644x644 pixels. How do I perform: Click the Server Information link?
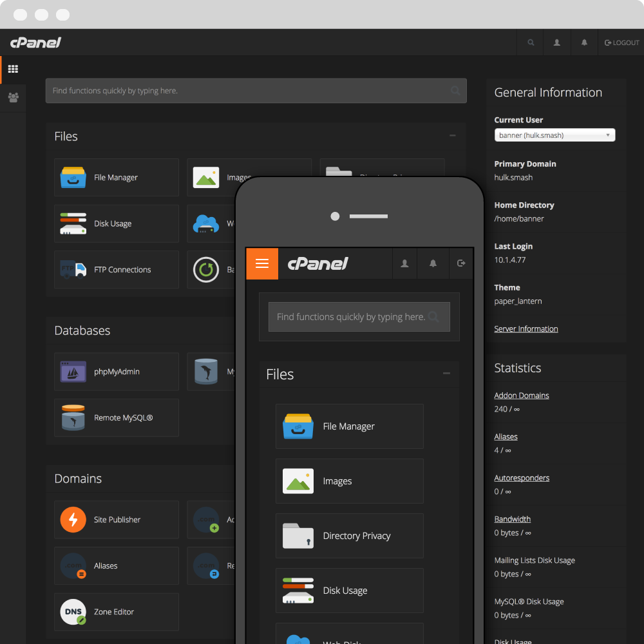526,328
